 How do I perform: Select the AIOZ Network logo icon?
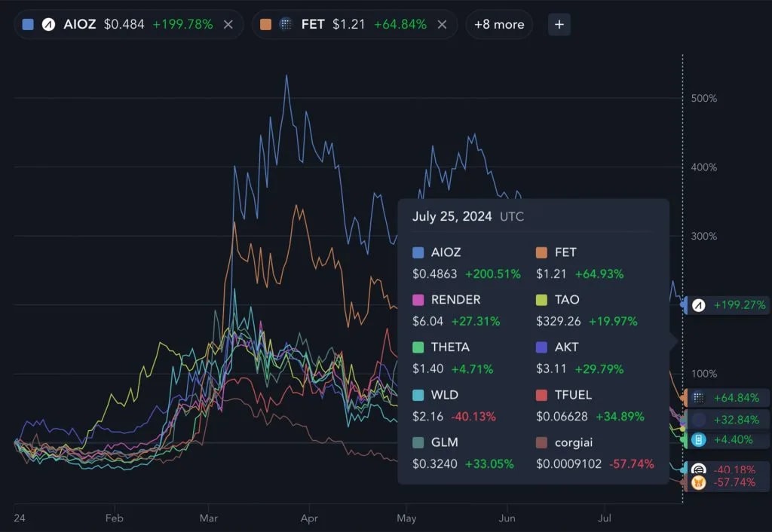(47, 23)
